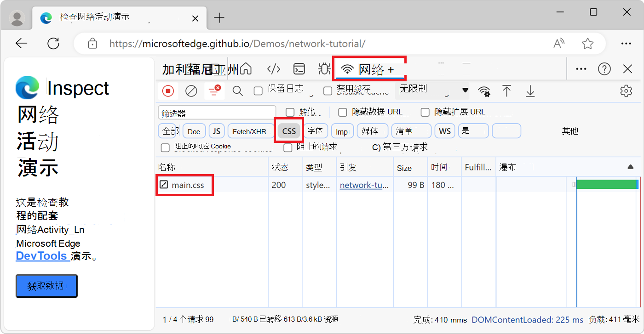Sort by Size column header

tap(410, 167)
